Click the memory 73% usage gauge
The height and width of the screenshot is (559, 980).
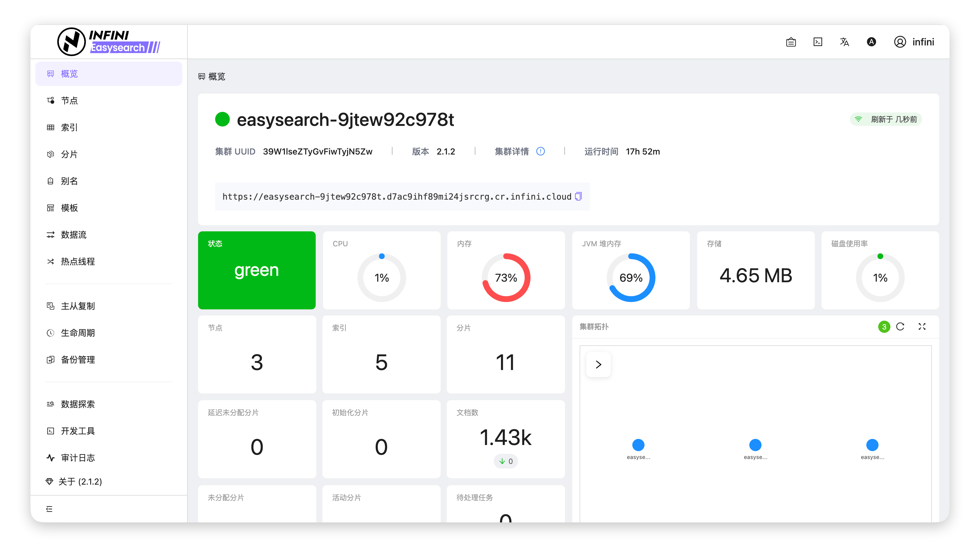pyautogui.click(x=506, y=278)
